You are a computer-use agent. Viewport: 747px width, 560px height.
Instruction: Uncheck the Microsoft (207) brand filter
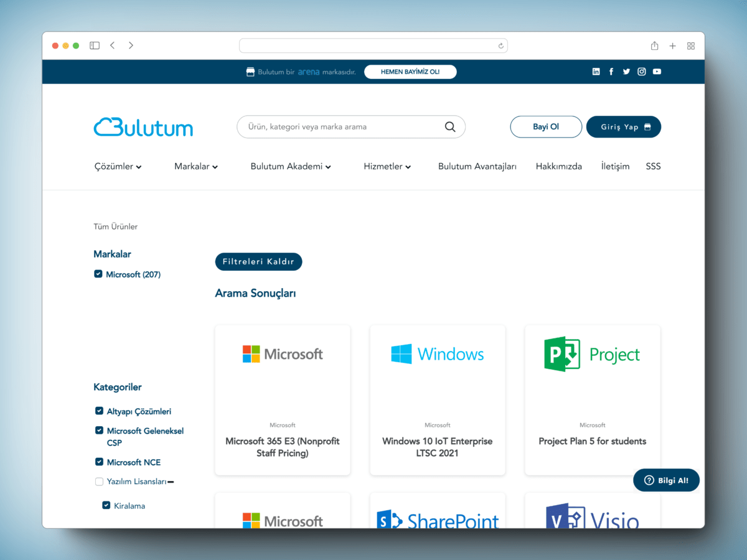98,274
